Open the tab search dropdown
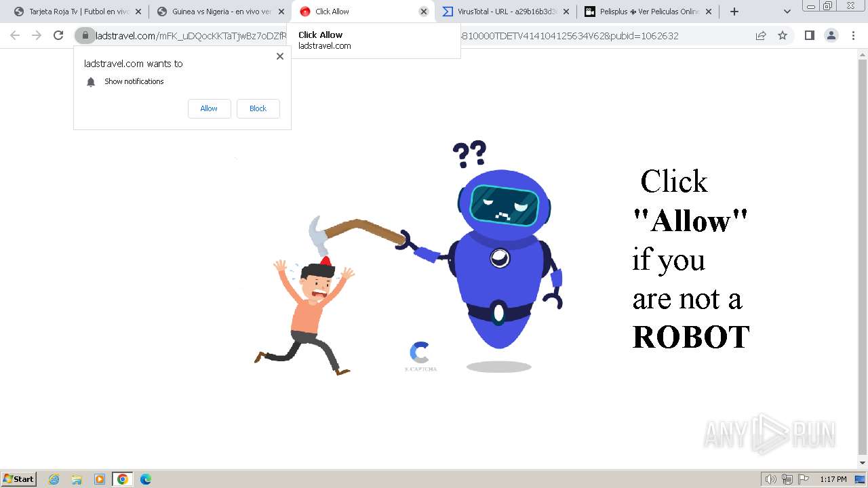Image resolution: width=868 pixels, height=488 pixels. [787, 12]
